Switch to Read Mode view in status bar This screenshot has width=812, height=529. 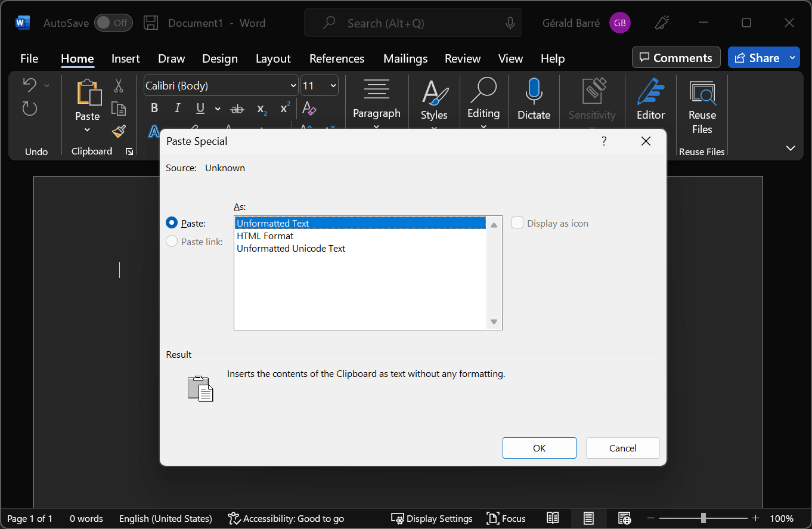[x=553, y=518]
